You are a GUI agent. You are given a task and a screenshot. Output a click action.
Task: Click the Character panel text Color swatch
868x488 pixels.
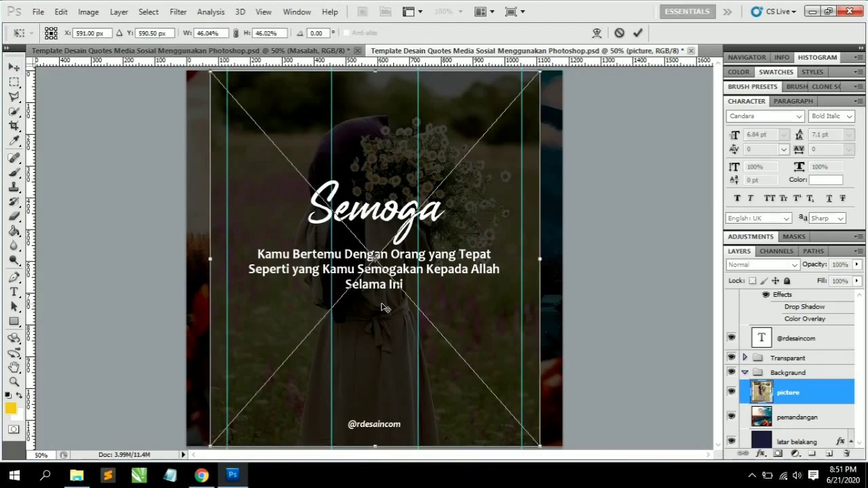[x=825, y=180]
